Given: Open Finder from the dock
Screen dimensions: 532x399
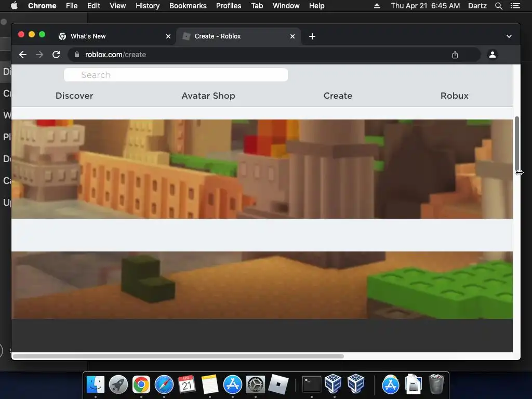Looking at the screenshot, I should [x=96, y=384].
